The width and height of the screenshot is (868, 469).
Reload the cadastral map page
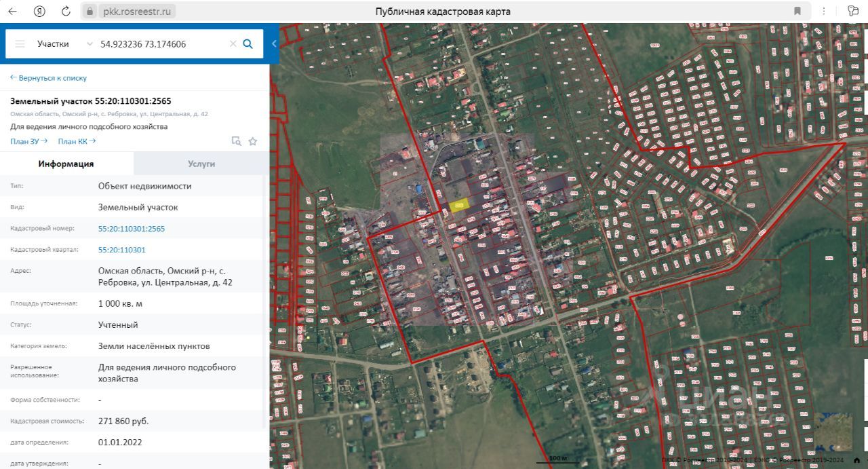point(66,11)
